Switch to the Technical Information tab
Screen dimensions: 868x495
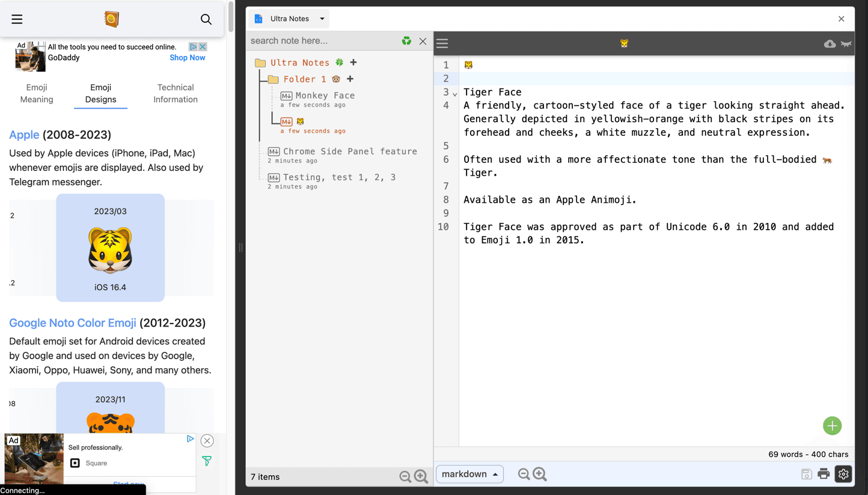point(176,93)
